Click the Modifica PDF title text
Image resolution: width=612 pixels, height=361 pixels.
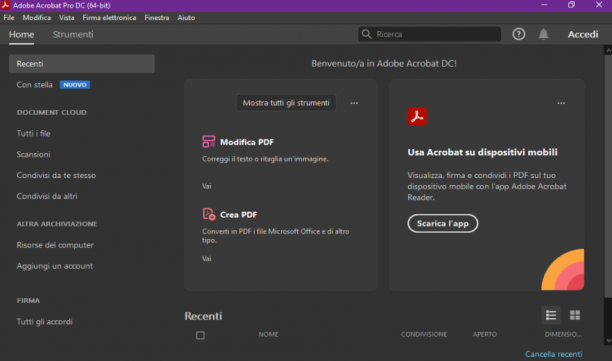[x=247, y=142]
